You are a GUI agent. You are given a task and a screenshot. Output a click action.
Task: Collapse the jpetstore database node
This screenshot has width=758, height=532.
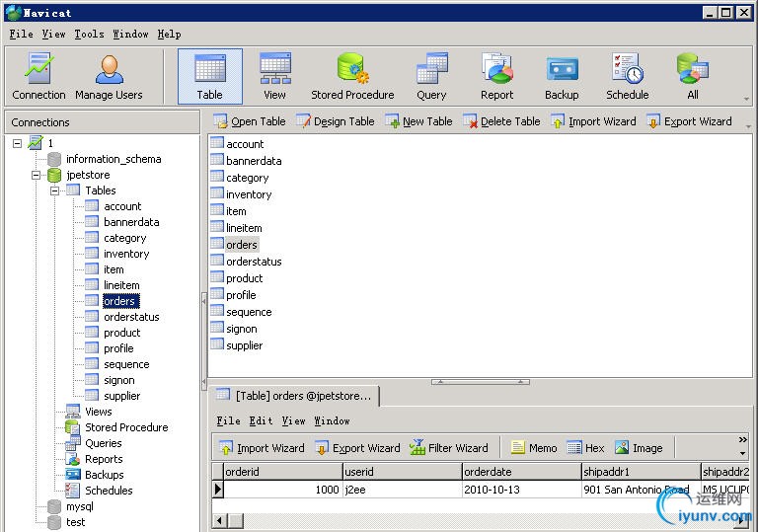pyautogui.click(x=36, y=175)
